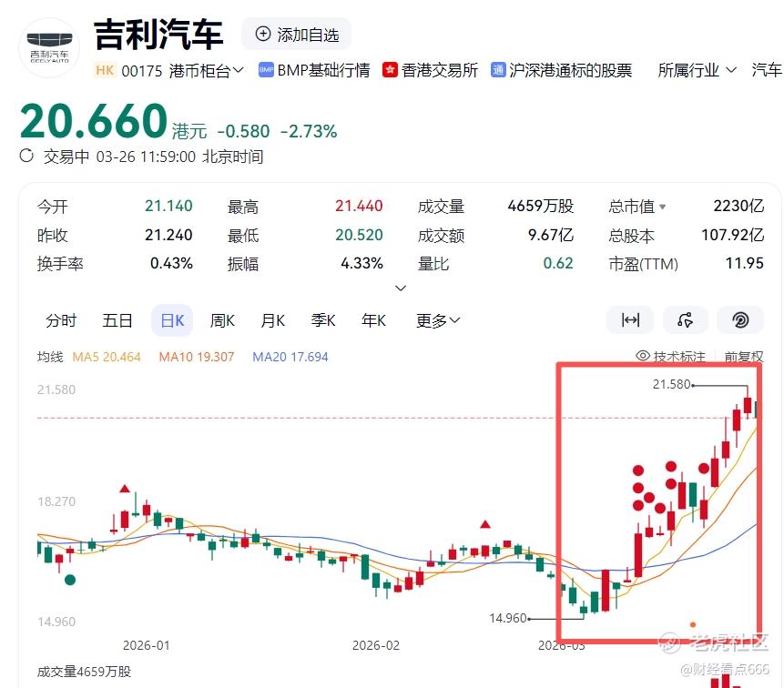Click the BMP基础行情 badge icon
This screenshot has height=688, width=784.
[x=266, y=70]
